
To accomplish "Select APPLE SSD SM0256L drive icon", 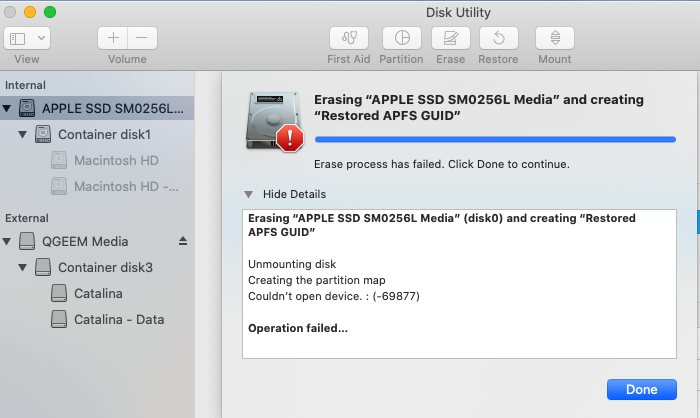I will click(x=27, y=108).
